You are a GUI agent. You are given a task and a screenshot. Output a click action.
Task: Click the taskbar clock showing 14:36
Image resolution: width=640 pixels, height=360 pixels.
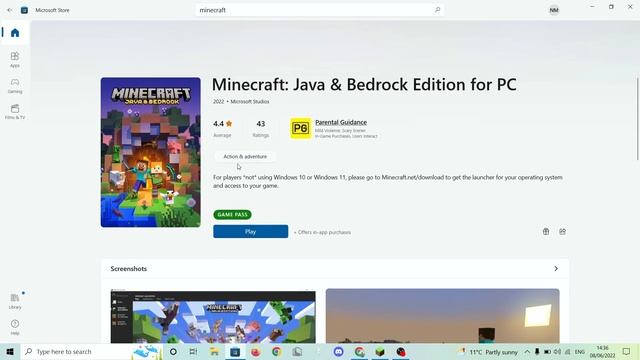click(602, 352)
